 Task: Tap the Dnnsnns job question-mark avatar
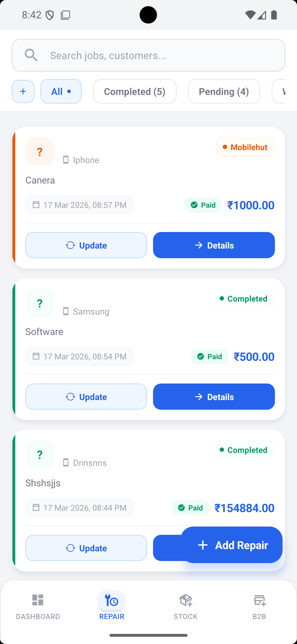[x=40, y=454]
